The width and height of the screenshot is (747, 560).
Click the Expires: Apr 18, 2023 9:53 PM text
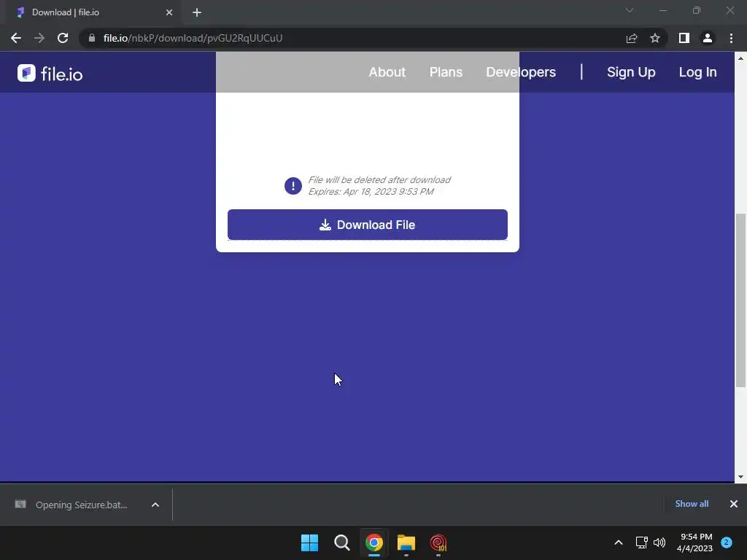point(371,192)
